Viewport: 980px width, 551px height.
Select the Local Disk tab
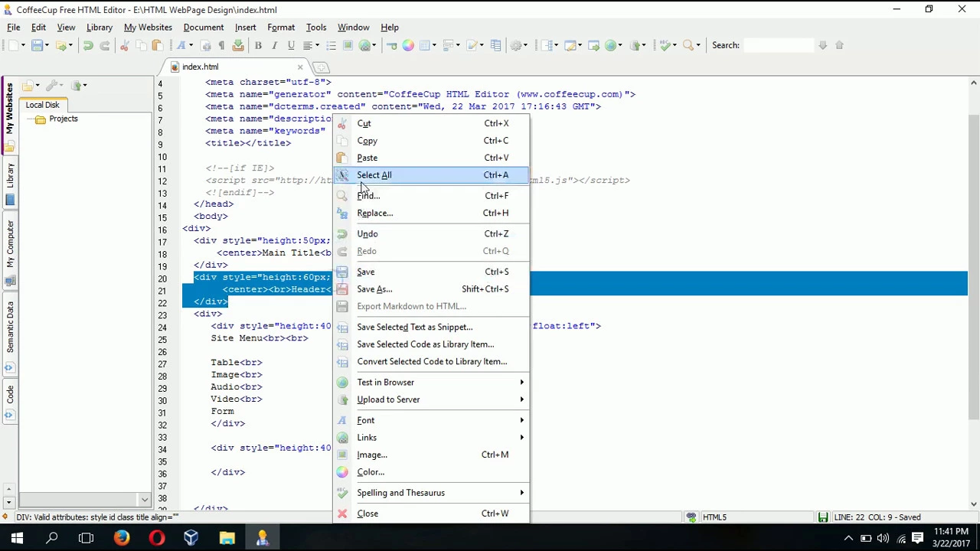[x=42, y=105]
